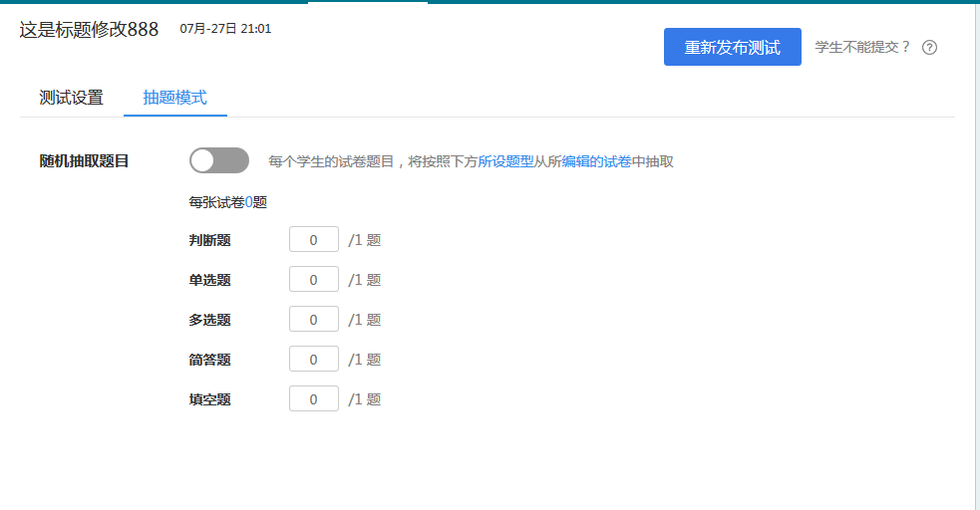Click the title 这是标题修改888
This screenshot has height=510, width=980.
(89, 29)
